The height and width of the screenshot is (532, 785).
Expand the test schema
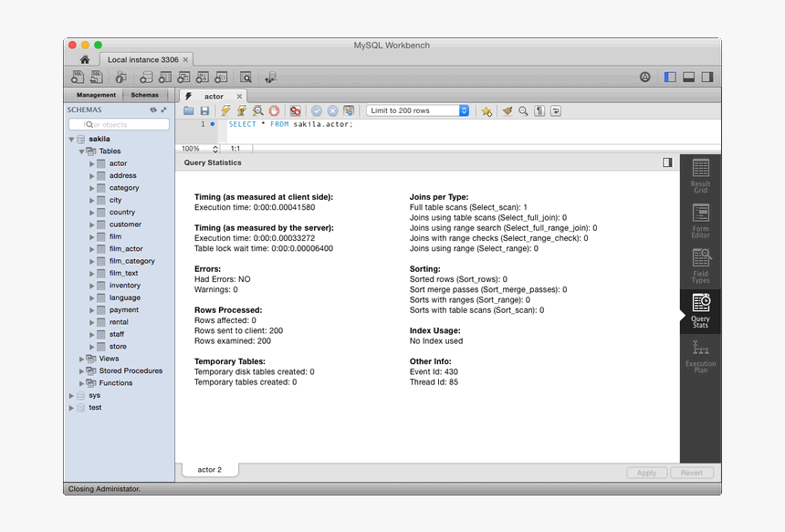tap(71, 408)
